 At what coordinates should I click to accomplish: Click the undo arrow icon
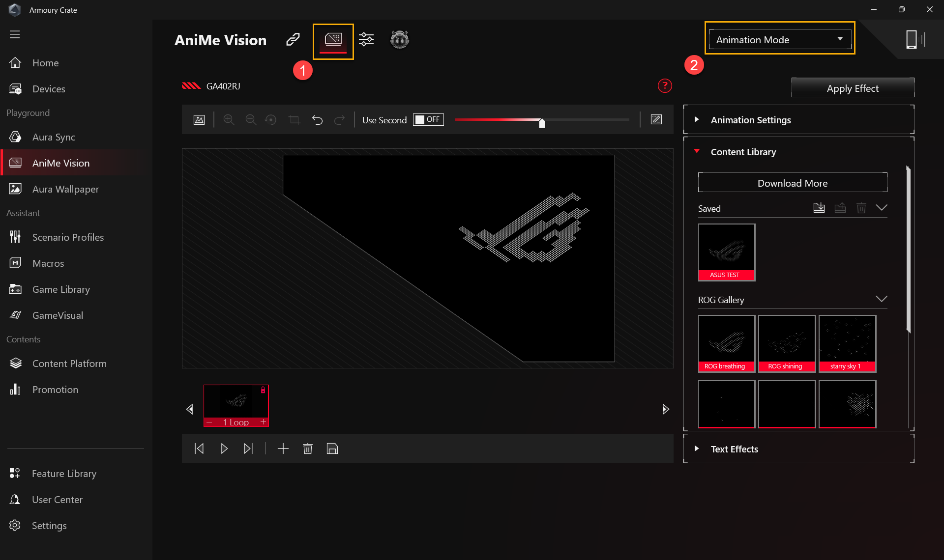[x=317, y=120]
